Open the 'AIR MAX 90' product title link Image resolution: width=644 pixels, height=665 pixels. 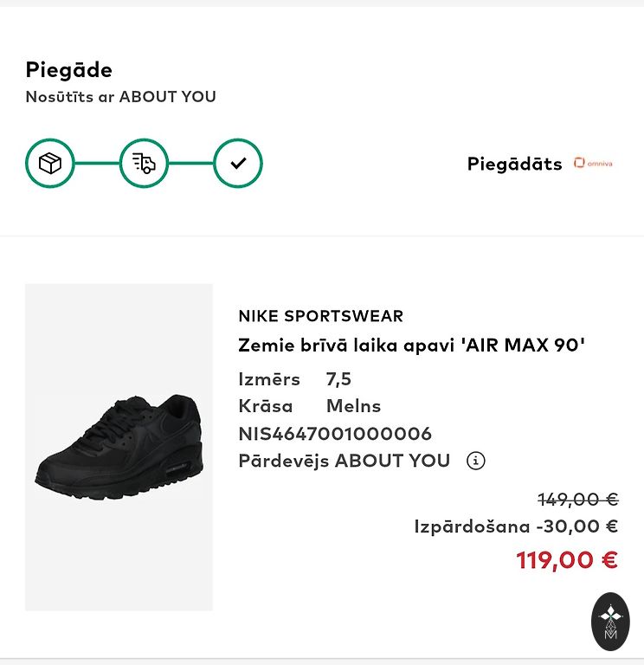(x=411, y=345)
